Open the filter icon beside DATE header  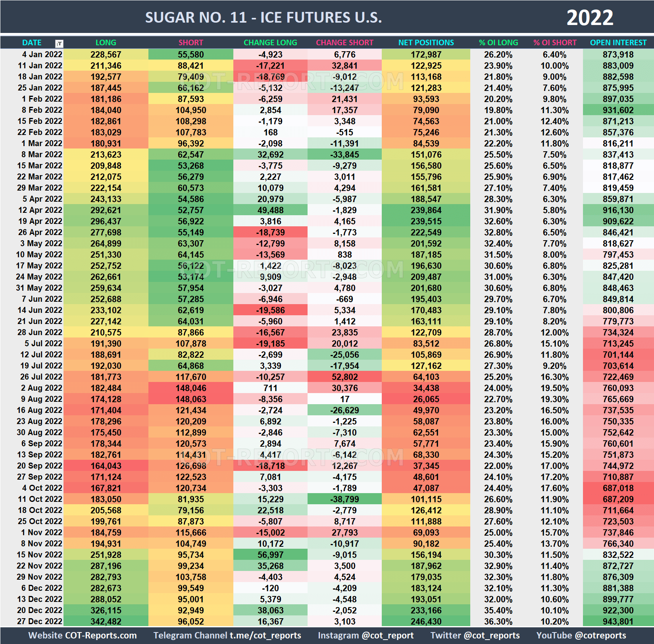59,42
